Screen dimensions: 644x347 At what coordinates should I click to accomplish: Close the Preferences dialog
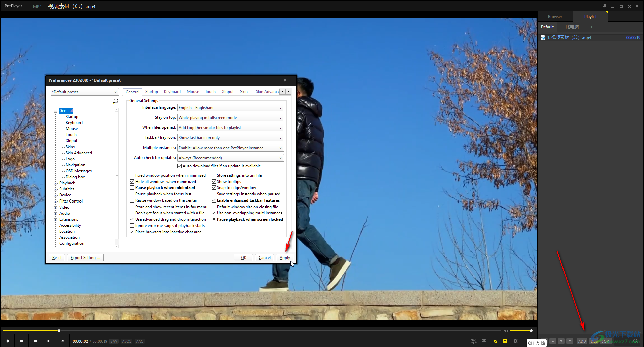[x=292, y=80]
